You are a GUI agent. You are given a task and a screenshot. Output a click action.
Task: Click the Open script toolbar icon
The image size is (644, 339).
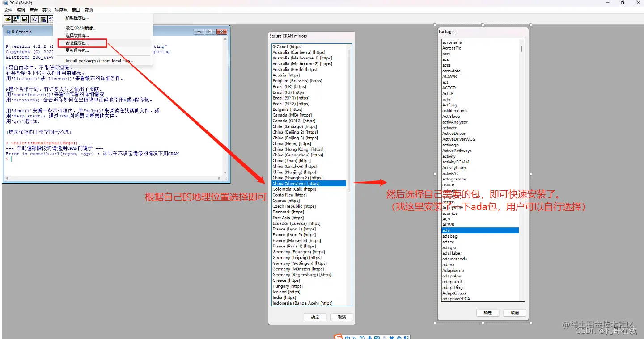[8, 19]
